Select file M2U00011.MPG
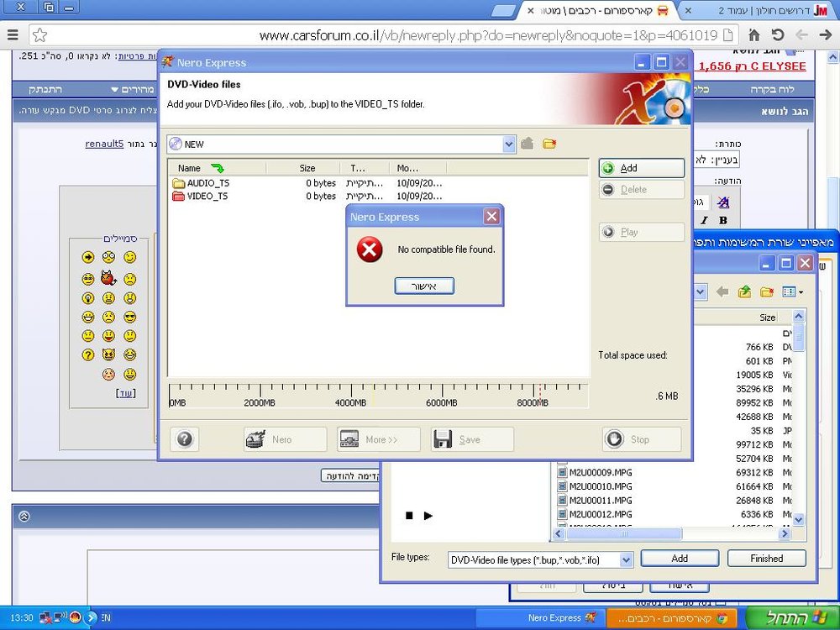This screenshot has height=630, width=840. tap(600, 501)
